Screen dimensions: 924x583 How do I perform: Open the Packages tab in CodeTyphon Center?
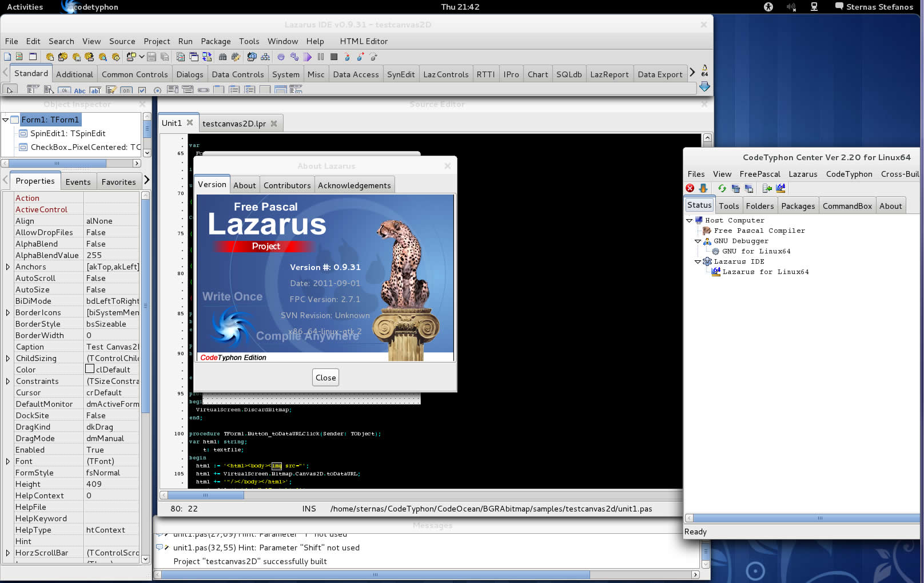798,206
